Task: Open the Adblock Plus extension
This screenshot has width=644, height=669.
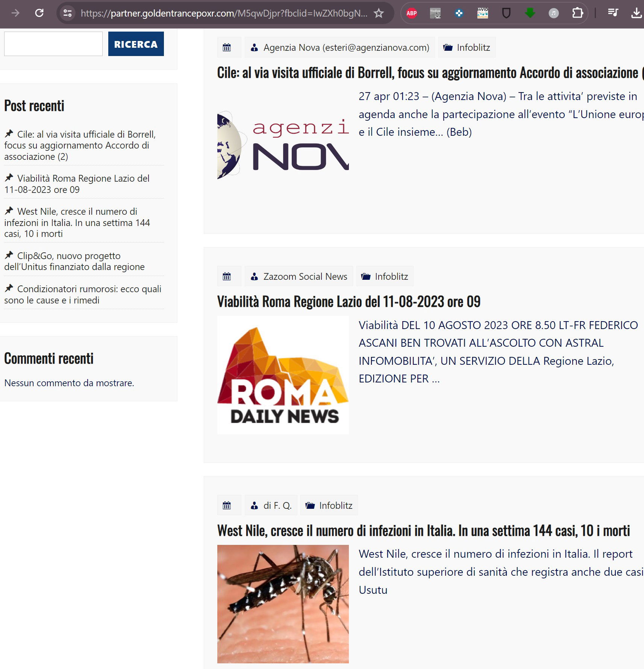Action: [x=412, y=14]
